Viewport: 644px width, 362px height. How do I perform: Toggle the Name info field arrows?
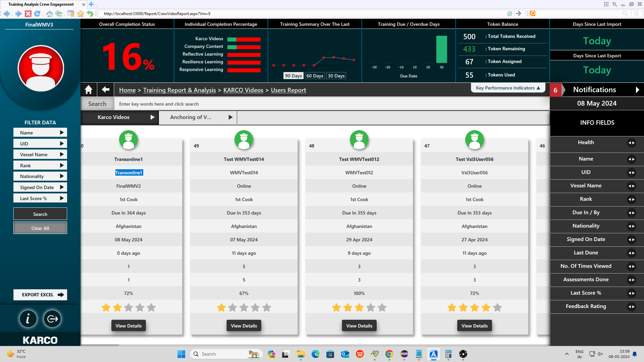click(631, 159)
